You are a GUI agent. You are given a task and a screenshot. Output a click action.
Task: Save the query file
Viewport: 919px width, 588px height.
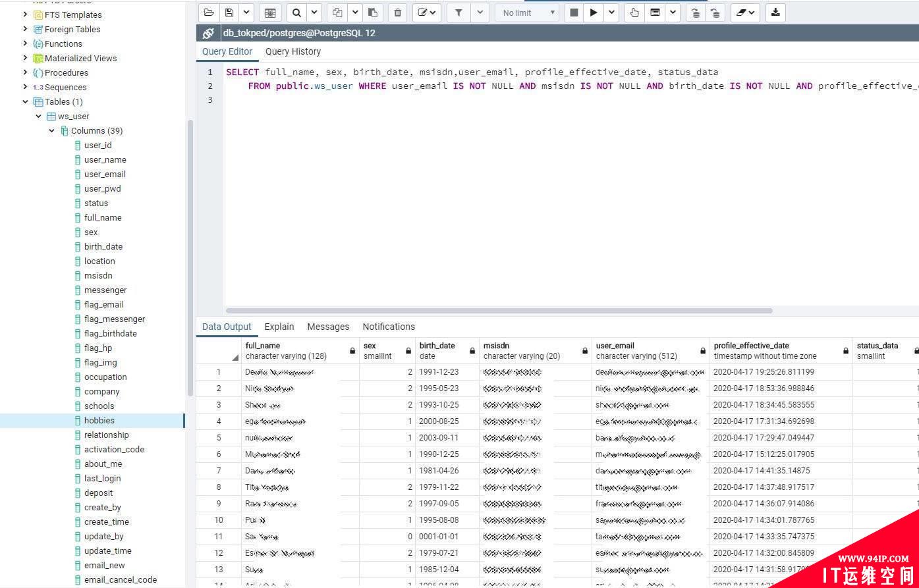[229, 13]
